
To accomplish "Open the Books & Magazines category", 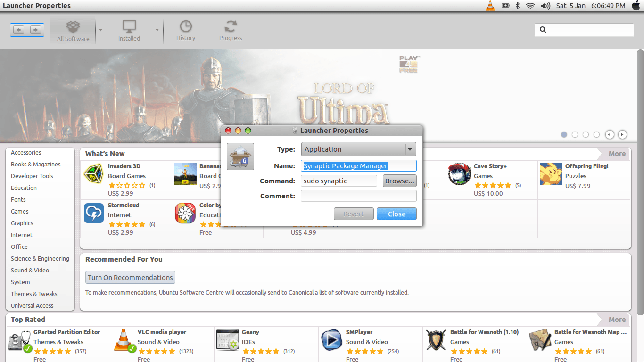I will tap(36, 165).
